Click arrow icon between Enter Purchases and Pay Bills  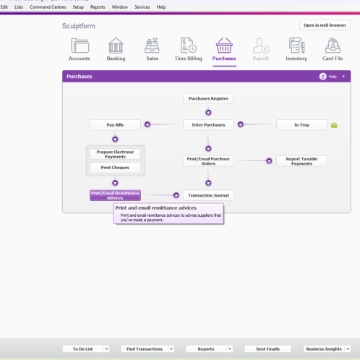click(147, 124)
